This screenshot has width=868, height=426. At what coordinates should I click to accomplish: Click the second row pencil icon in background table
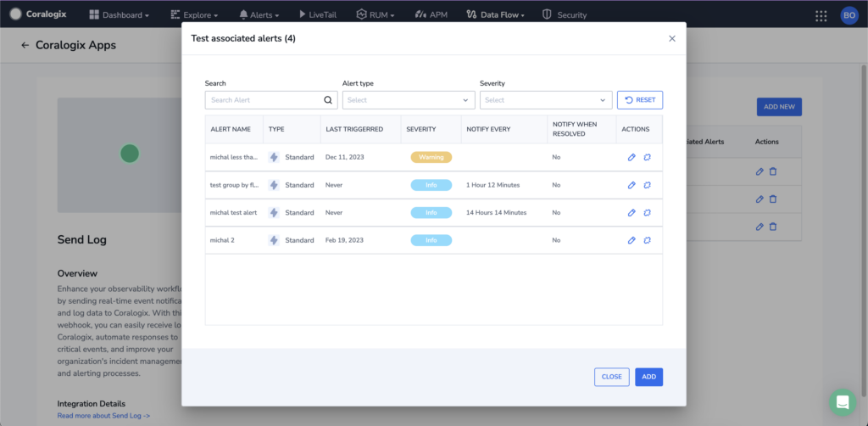coord(759,199)
